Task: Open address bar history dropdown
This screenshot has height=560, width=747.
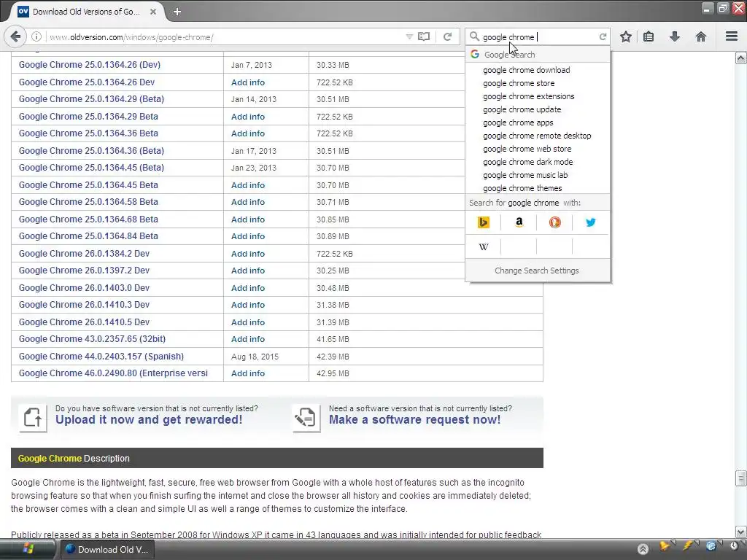Action: coord(409,36)
